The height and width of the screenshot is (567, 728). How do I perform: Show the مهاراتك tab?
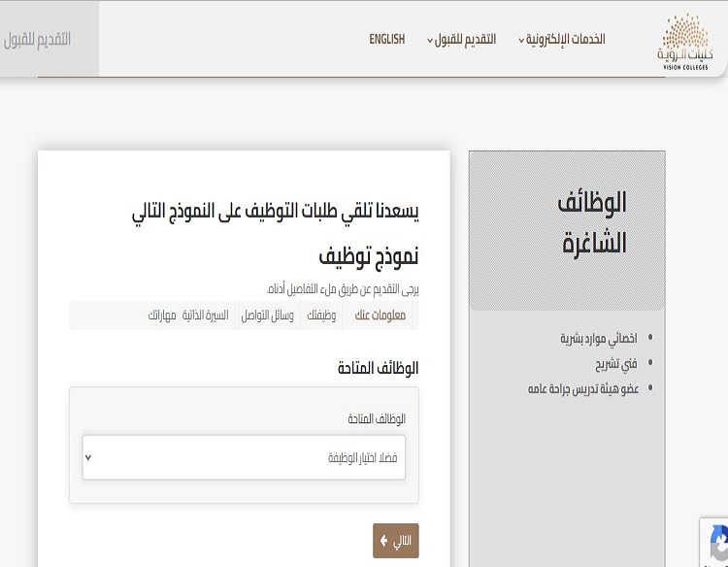coord(161,316)
